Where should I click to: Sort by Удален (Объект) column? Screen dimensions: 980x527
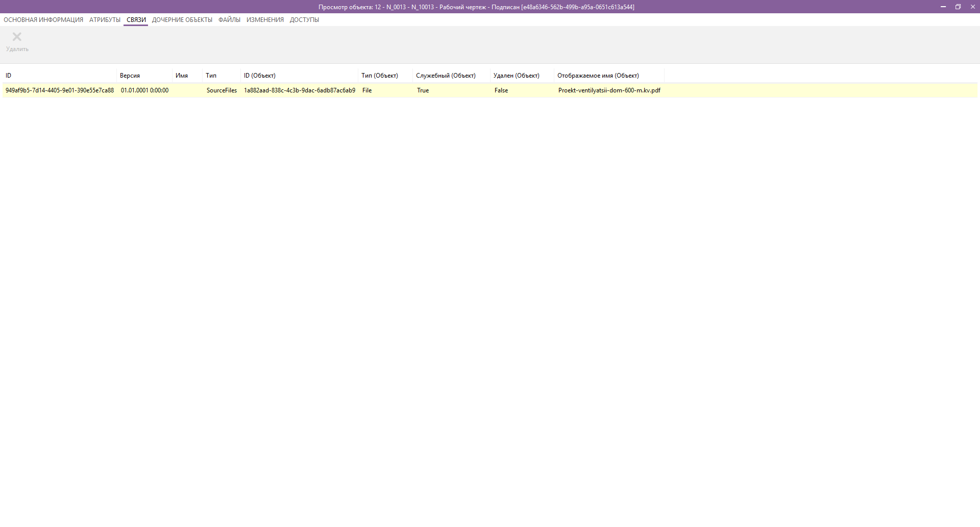pos(516,75)
